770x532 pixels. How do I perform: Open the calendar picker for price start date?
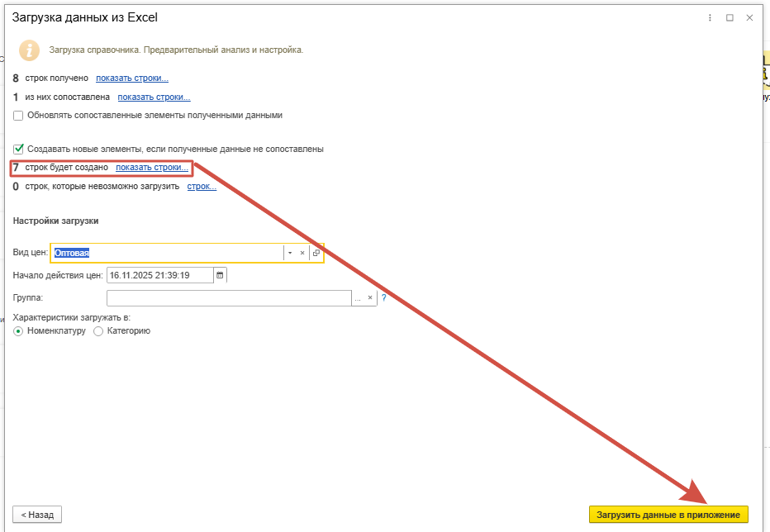pyautogui.click(x=220, y=275)
